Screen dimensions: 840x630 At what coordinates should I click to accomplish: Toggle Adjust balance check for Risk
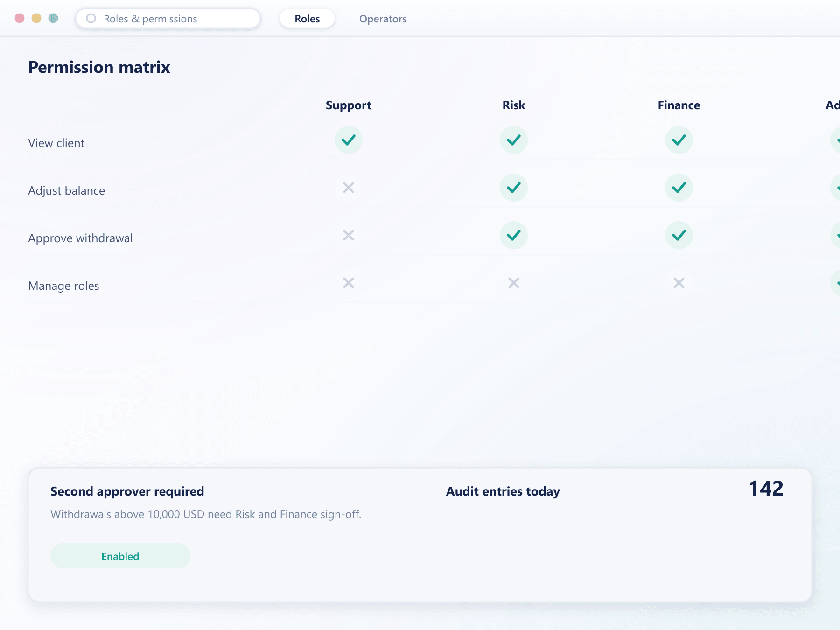tap(514, 188)
